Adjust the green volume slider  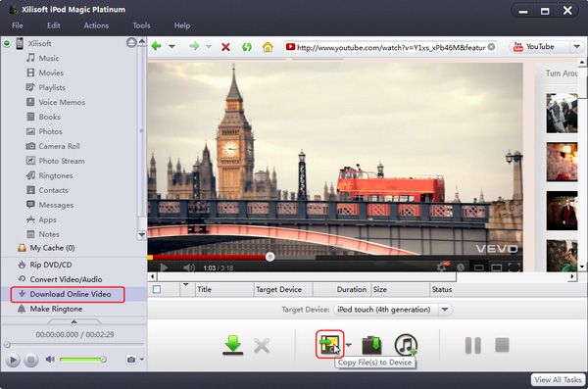point(82,360)
